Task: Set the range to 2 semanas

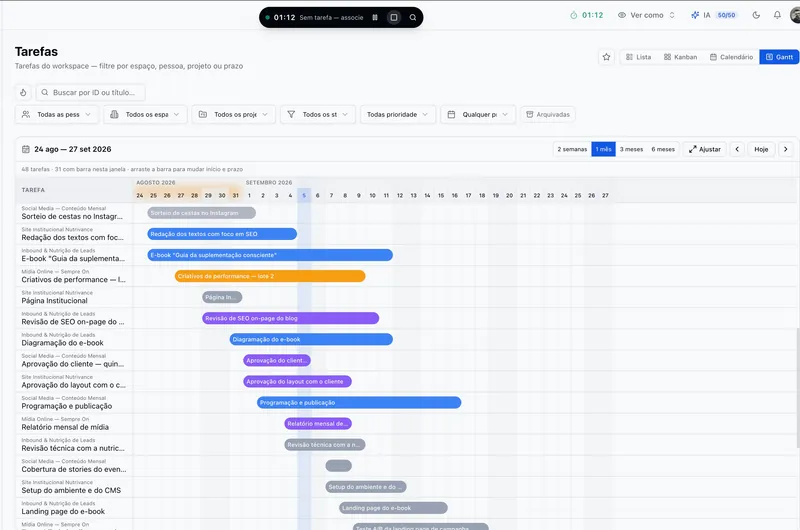Action: click(x=572, y=149)
